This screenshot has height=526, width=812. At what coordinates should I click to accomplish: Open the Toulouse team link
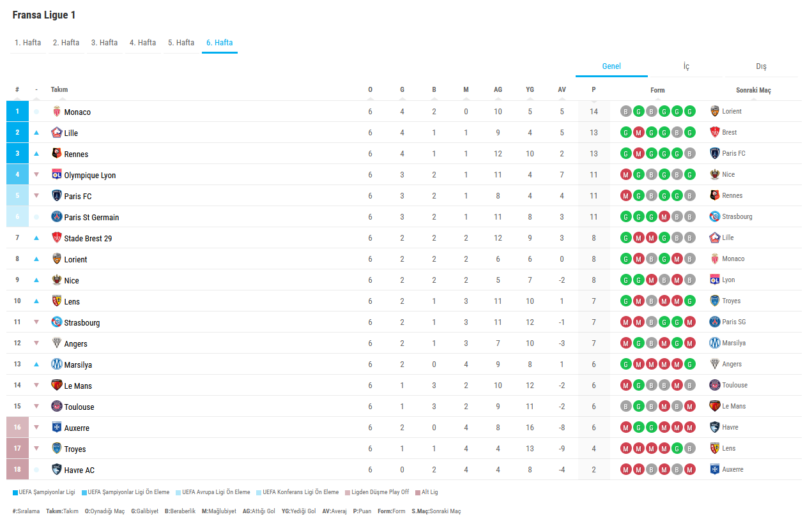click(79, 407)
